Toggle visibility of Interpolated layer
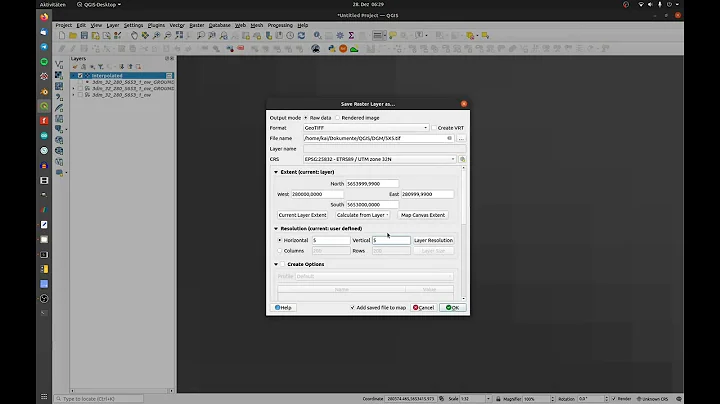The image size is (720, 404). pos(80,76)
